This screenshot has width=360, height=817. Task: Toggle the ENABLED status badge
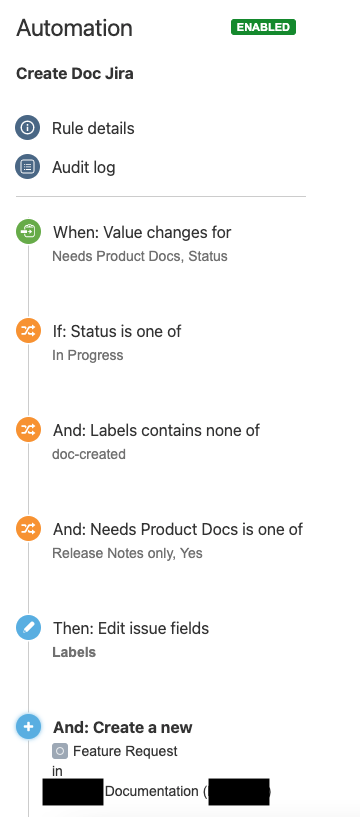click(263, 27)
